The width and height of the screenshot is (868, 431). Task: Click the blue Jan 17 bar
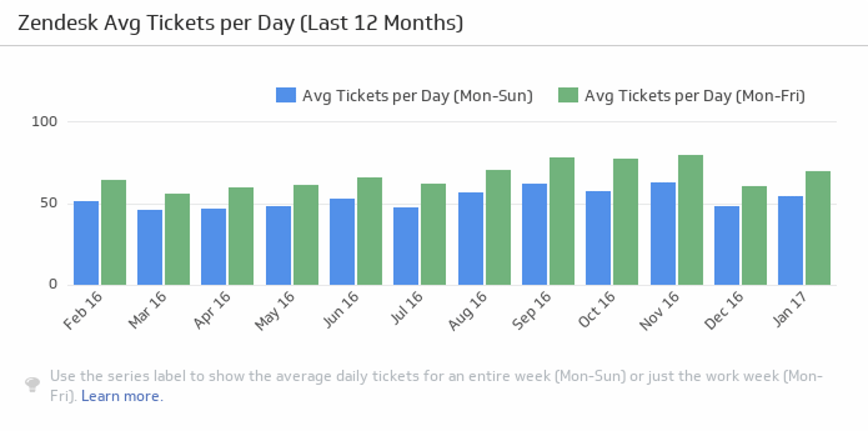pos(790,240)
